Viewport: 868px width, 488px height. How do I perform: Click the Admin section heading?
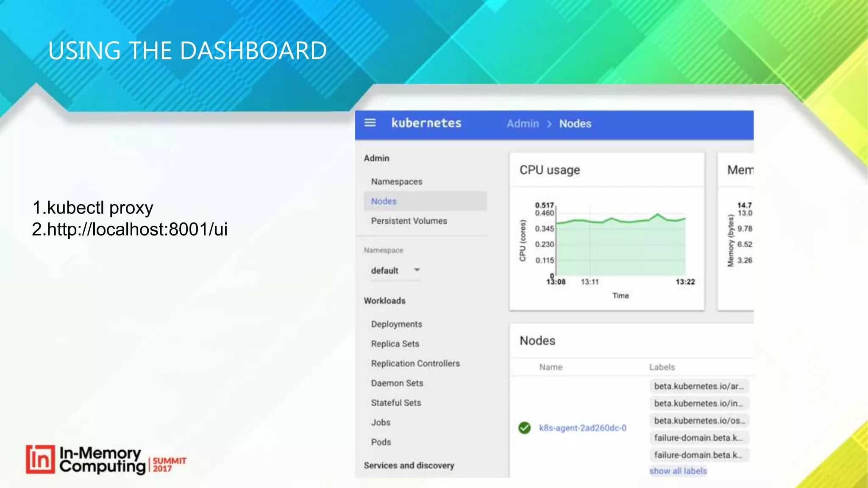376,158
